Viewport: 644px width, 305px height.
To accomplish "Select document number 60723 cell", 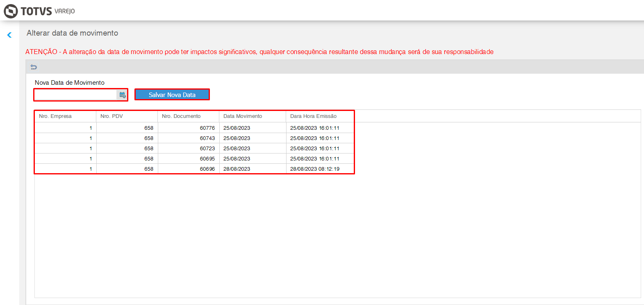I will pos(189,148).
